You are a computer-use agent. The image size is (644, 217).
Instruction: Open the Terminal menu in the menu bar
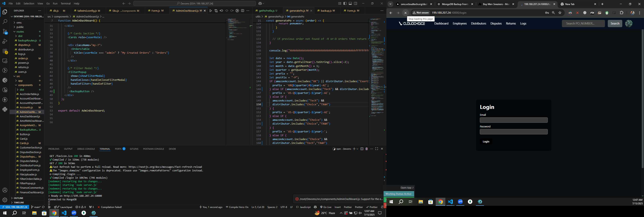pos(65,3)
